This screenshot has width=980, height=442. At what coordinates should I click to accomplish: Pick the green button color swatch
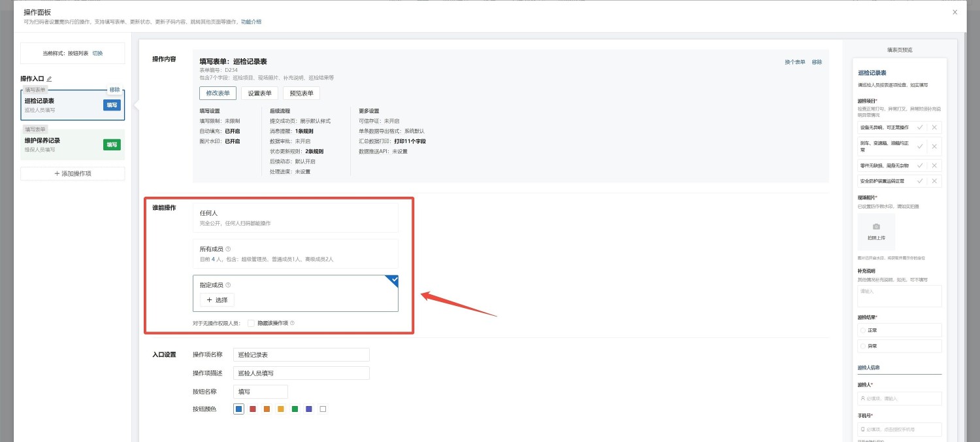tap(295, 409)
